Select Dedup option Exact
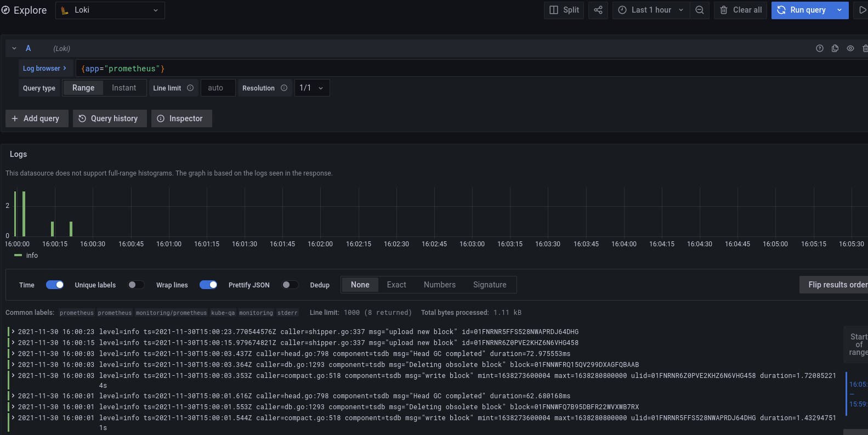 396,285
